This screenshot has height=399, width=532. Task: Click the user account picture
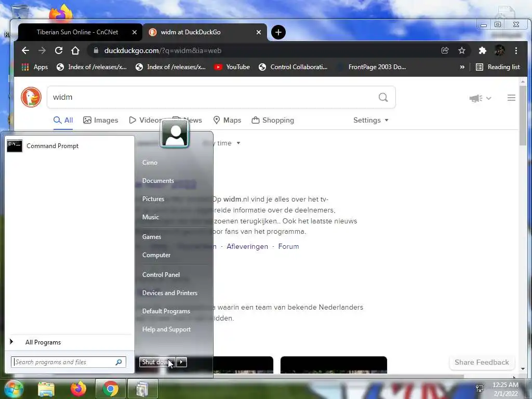[175, 134]
